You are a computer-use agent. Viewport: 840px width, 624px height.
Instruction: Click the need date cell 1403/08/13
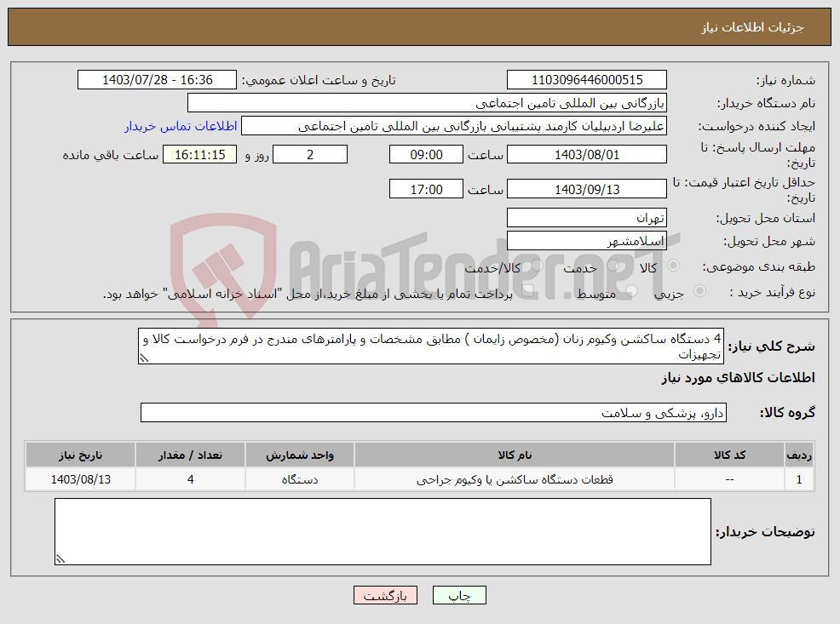pos(80,479)
